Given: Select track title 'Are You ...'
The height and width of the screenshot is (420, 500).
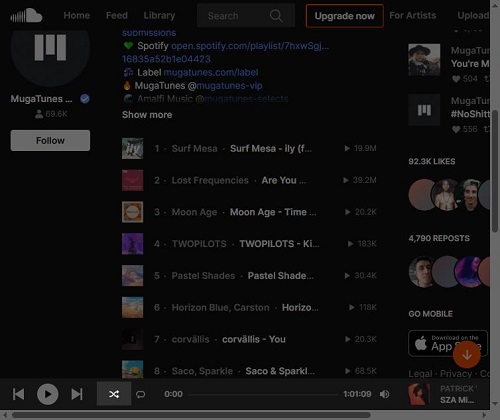Looking at the screenshot, I should click(284, 180).
